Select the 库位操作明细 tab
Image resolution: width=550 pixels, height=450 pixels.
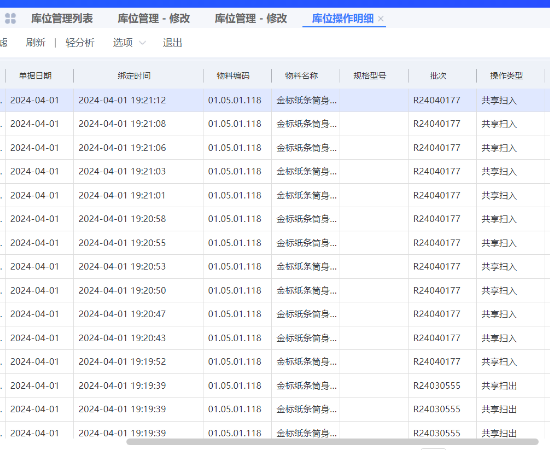pos(343,18)
